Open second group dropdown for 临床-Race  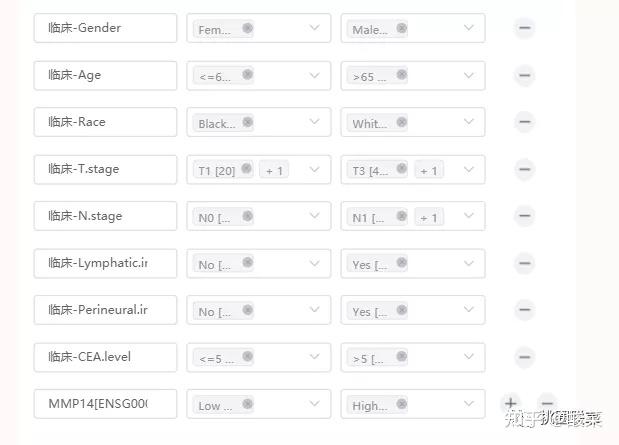[468, 122]
